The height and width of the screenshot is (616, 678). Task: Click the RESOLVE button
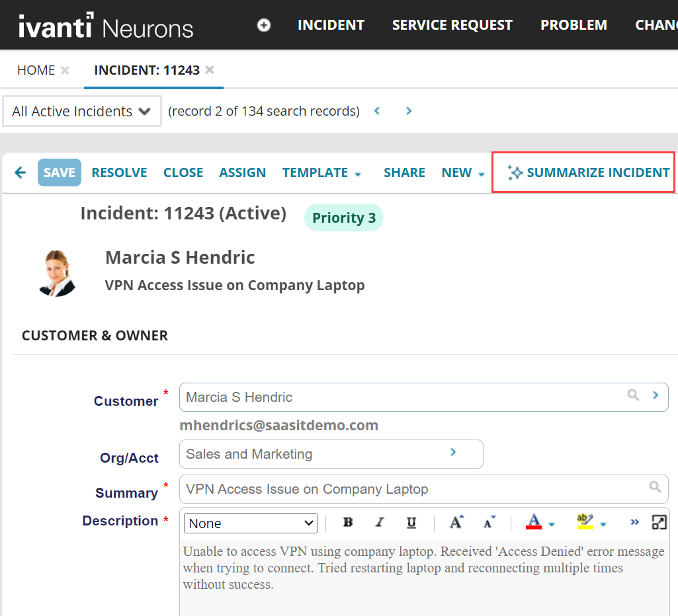pos(119,173)
